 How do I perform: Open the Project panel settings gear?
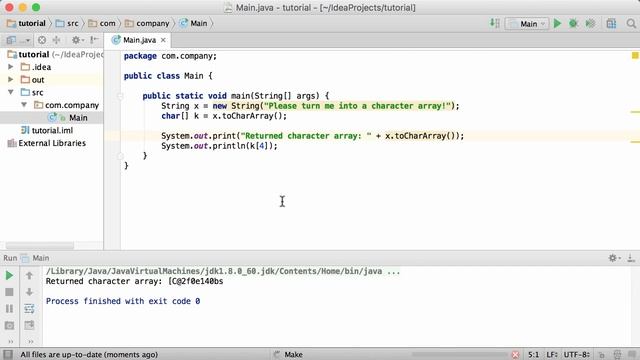(78, 40)
